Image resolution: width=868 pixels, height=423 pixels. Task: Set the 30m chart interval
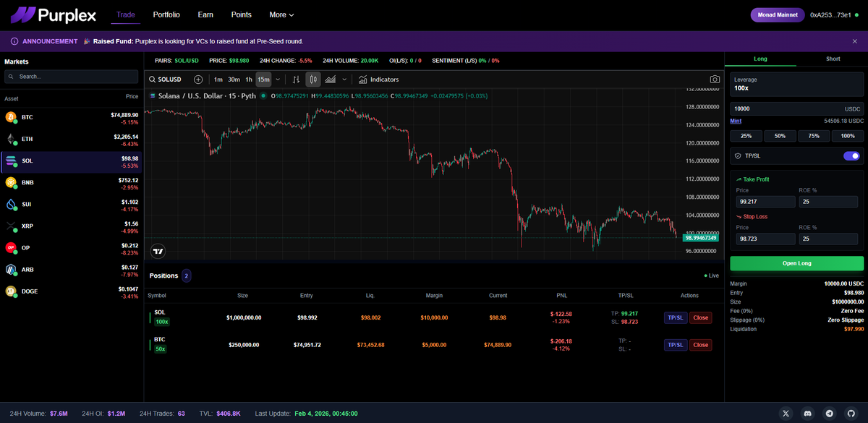[234, 80]
